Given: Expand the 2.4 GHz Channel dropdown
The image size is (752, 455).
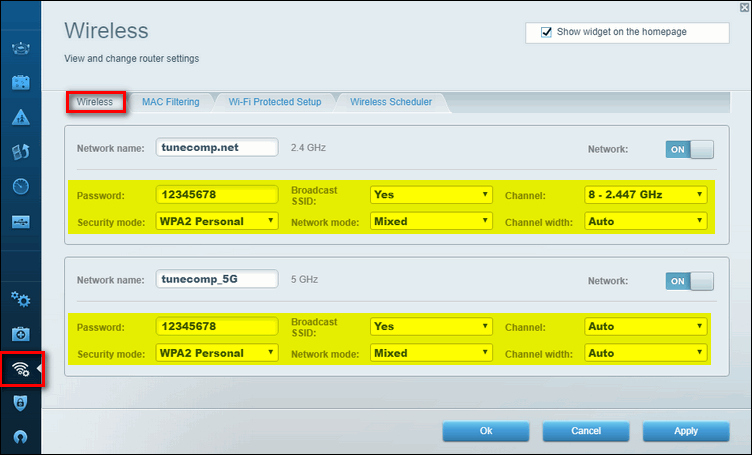Looking at the screenshot, I should coord(645,194).
